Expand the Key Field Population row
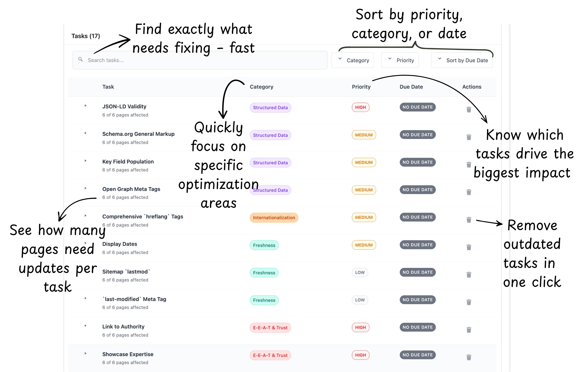 (86, 161)
